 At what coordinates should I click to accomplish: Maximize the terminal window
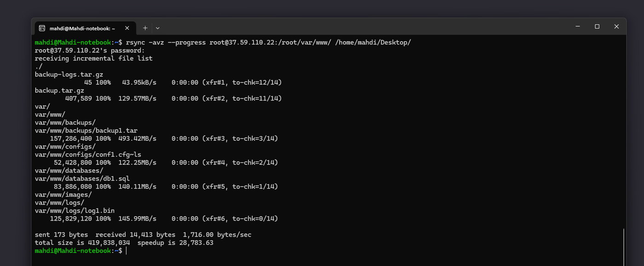coord(597,27)
